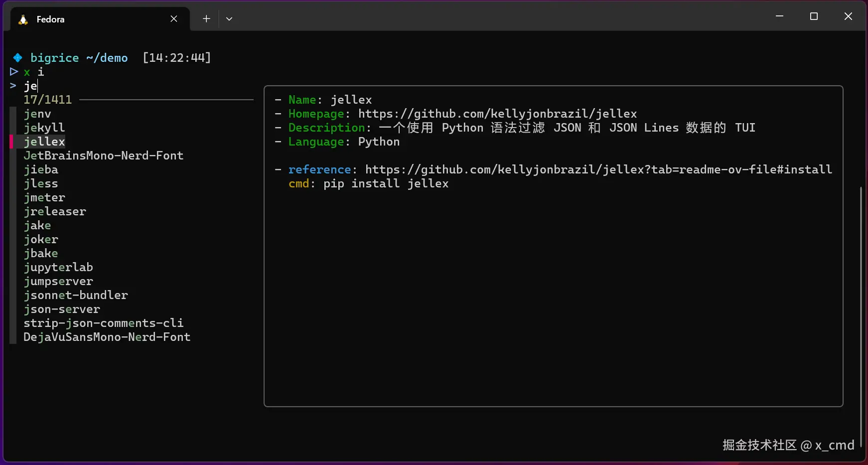This screenshot has height=465, width=868.
Task: Open the reference install README URL
Action: [x=598, y=170]
